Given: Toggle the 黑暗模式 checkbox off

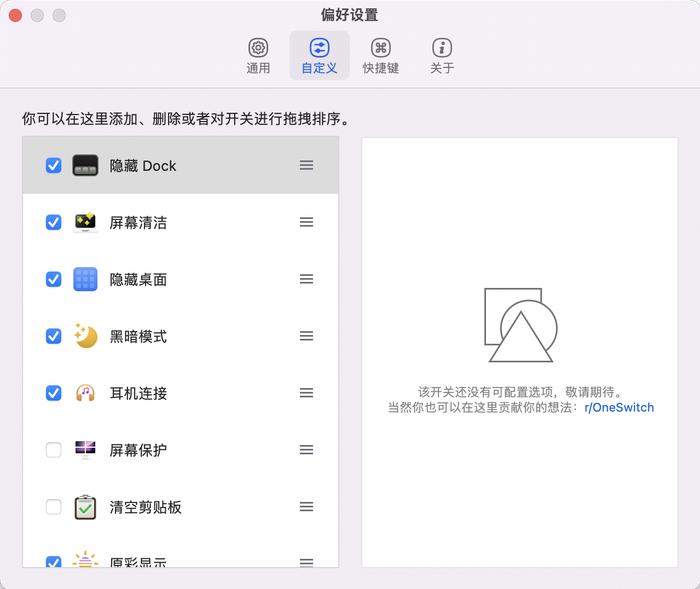Looking at the screenshot, I should 54,336.
